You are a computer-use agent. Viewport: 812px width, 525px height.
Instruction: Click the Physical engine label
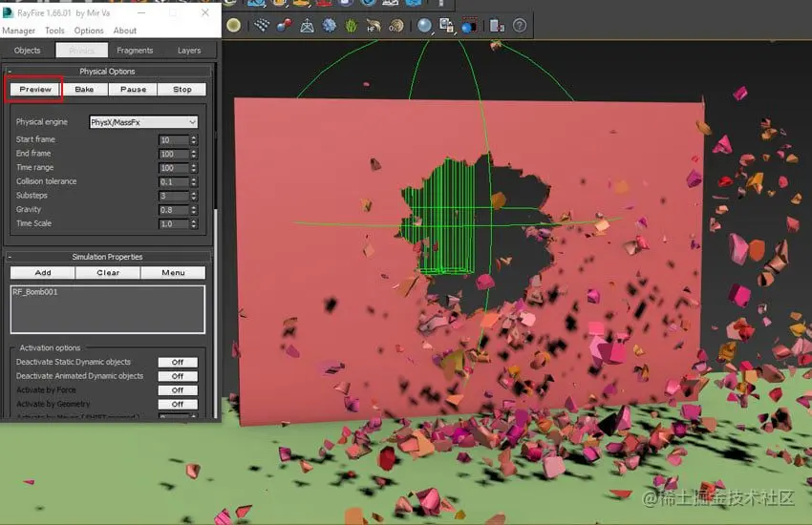42,122
